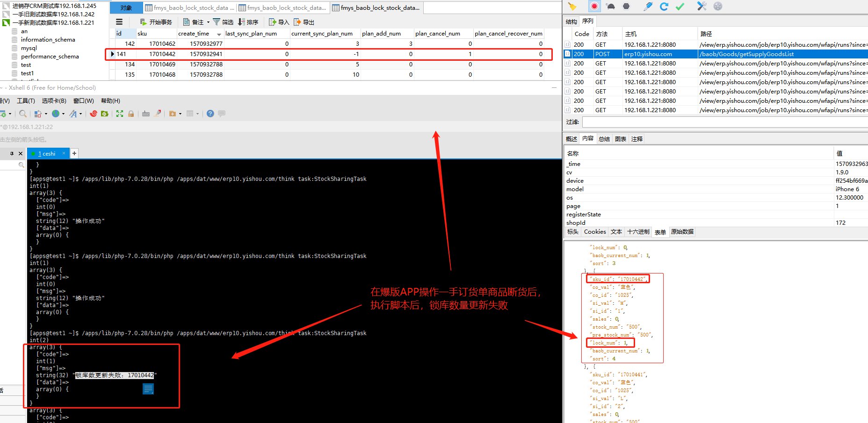Click the new folder plus icon

pos(173,114)
